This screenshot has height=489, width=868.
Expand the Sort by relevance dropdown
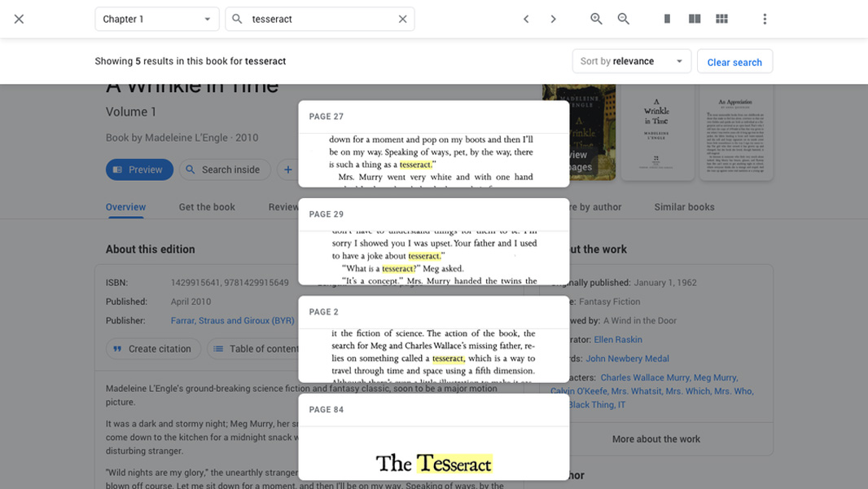[631, 61]
